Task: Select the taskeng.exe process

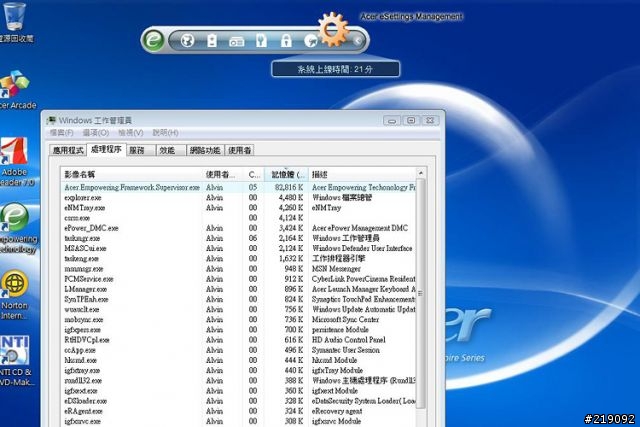Action: click(x=238, y=258)
